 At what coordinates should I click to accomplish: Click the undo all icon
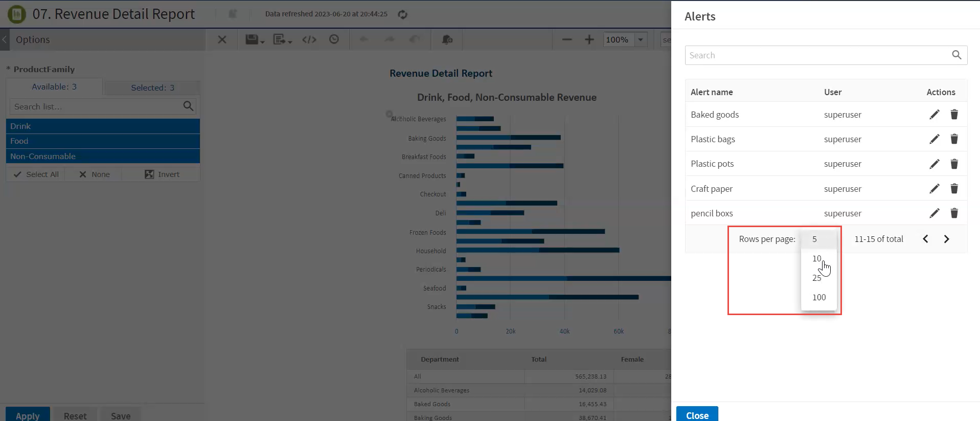[415, 39]
